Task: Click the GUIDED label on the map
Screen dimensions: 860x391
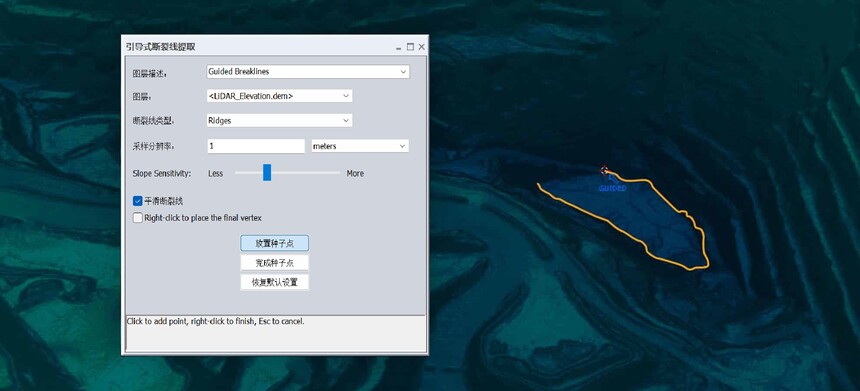Action: tap(612, 188)
